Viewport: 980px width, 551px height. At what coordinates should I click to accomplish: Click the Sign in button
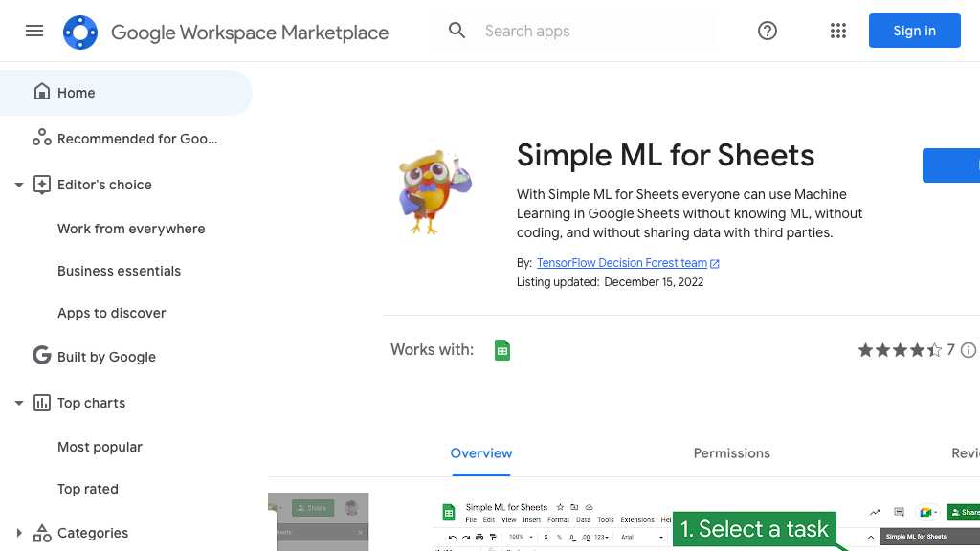point(914,31)
